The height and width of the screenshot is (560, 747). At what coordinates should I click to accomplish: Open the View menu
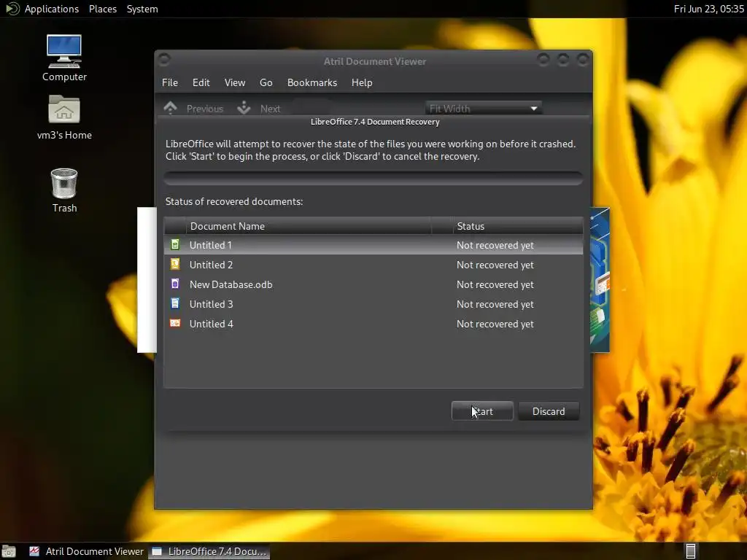click(x=235, y=82)
